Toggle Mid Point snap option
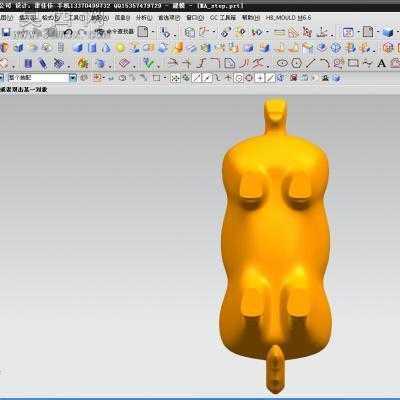This screenshot has width=400, height=400. [x=208, y=78]
